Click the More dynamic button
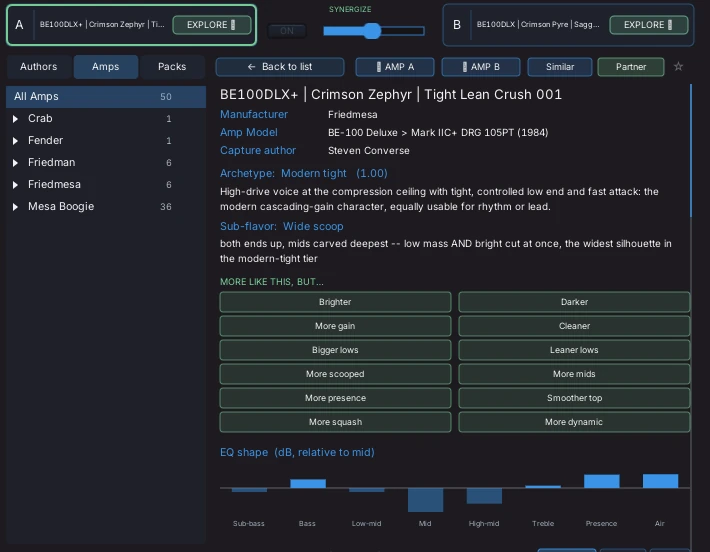Screen dimensions: 710x552 [574, 422]
